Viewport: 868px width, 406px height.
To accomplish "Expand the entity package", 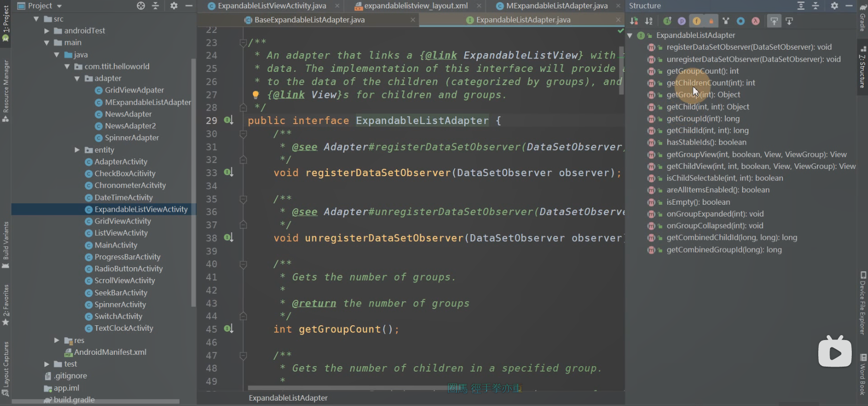I will tap(77, 150).
